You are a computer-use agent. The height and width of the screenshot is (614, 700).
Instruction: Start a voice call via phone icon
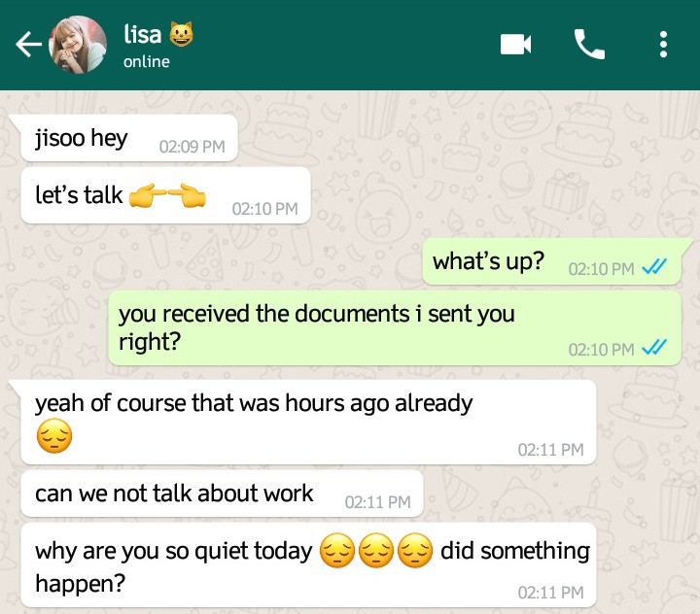pyautogui.click(x=589, y=44)
